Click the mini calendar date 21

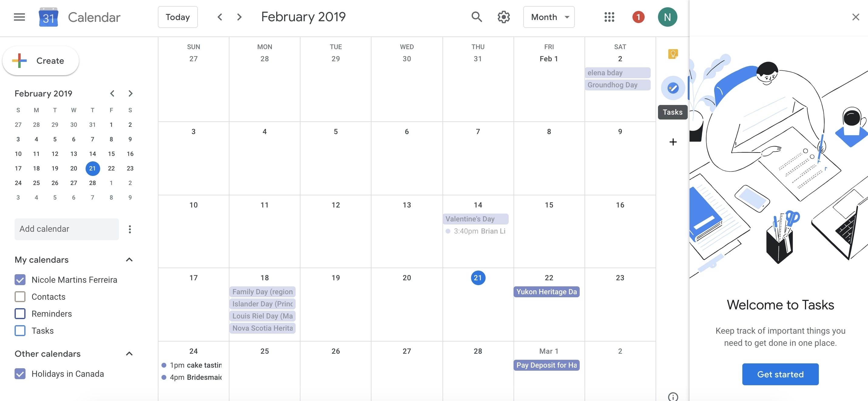click(x=92, y=168)
